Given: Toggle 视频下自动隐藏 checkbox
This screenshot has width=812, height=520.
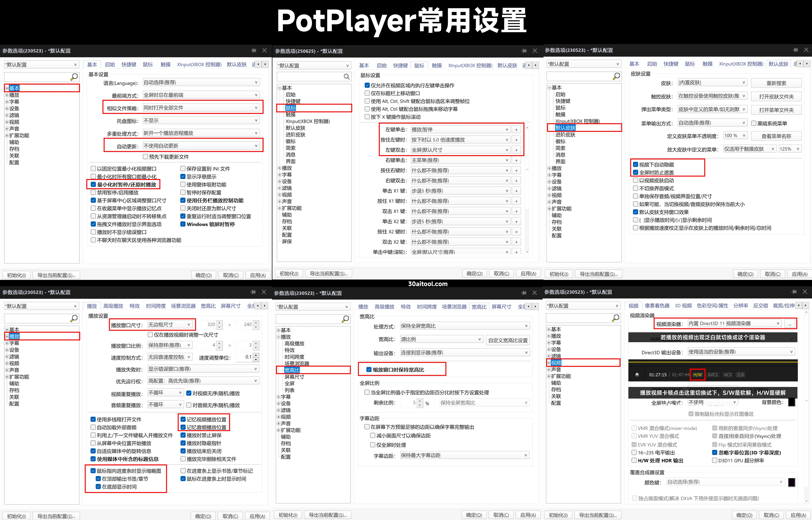Looking at the screenshot, I should pos(635,164).
